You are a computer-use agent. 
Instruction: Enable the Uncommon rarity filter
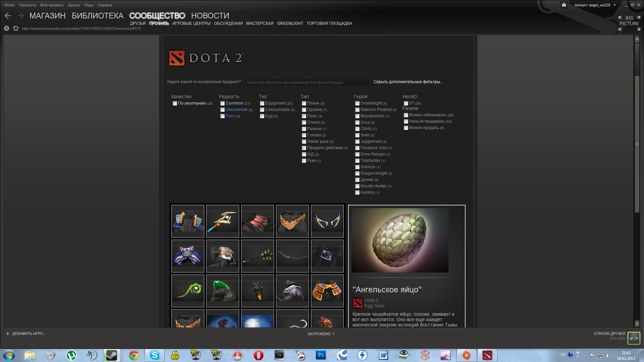click(x=222, y=110)
